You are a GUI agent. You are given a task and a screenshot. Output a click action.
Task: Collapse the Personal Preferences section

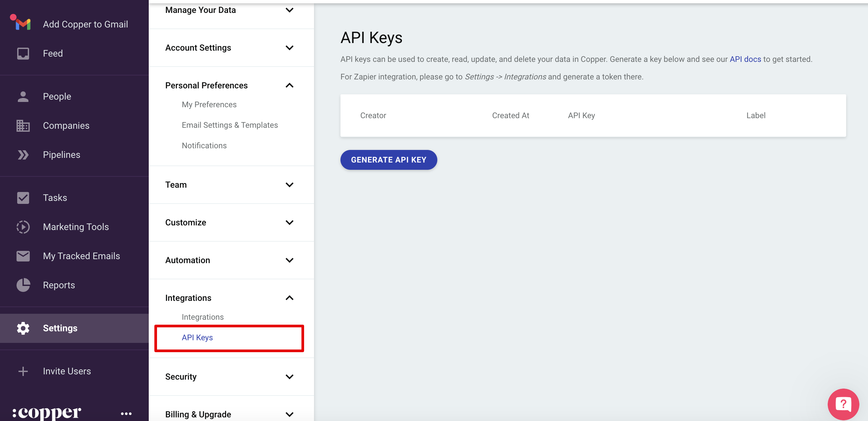pyautogui.click(x=289, y=85)
